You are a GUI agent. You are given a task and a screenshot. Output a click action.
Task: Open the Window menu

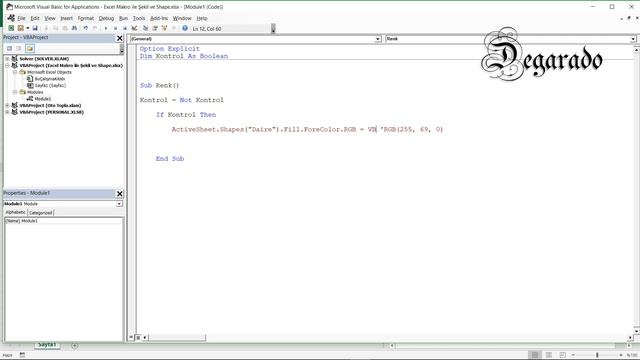pyautogui.click(x=182, y=18)
